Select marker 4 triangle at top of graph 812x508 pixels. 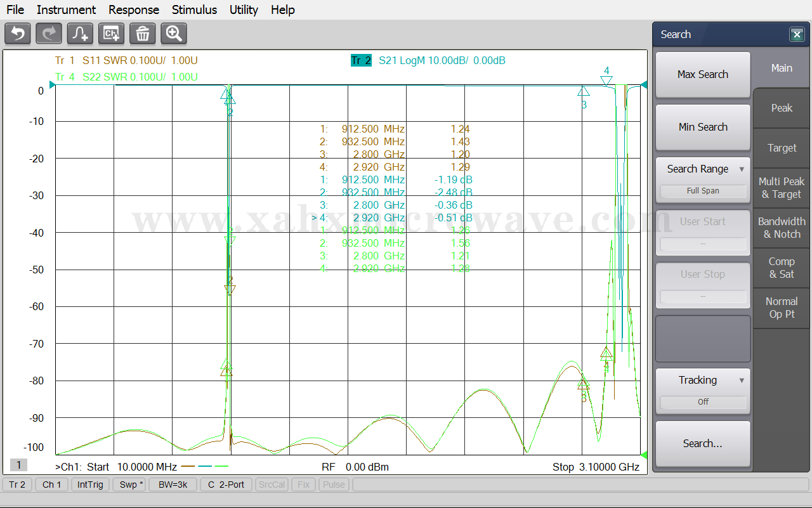click(x=606, y=80)
